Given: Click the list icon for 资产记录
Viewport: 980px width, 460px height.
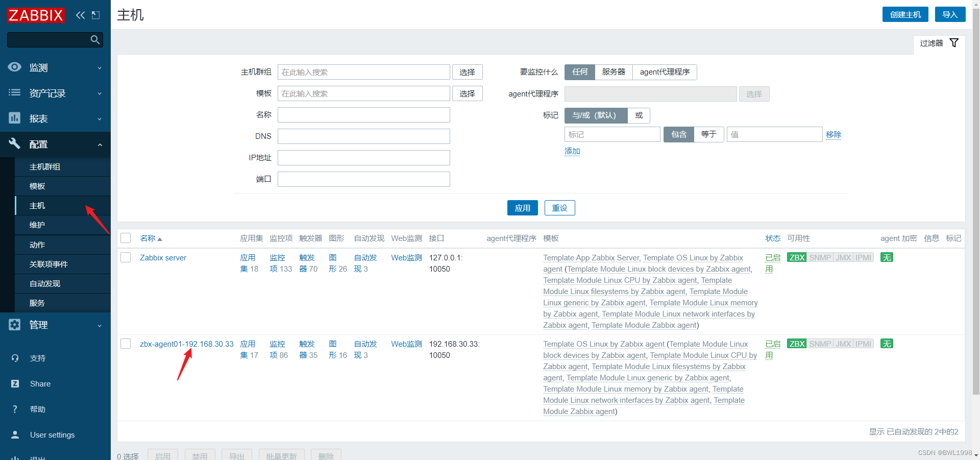Looking at the screenshot, I should 15,92.
